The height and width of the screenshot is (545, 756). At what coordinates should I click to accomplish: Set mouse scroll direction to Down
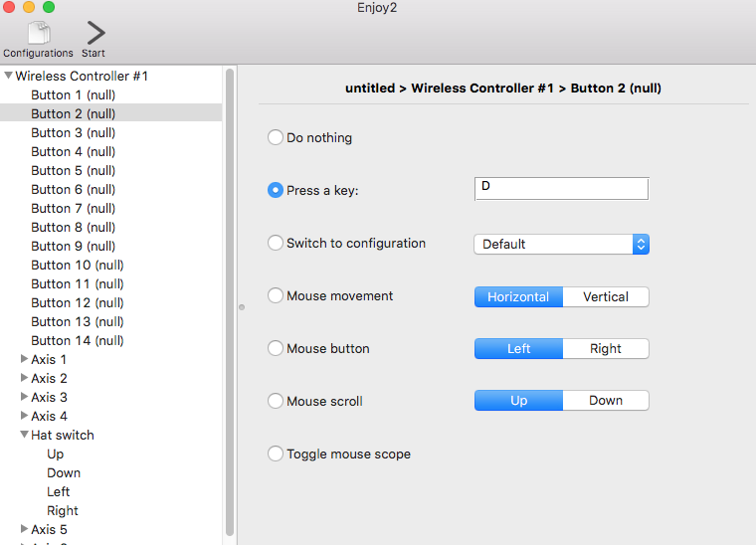pos(606,401)
